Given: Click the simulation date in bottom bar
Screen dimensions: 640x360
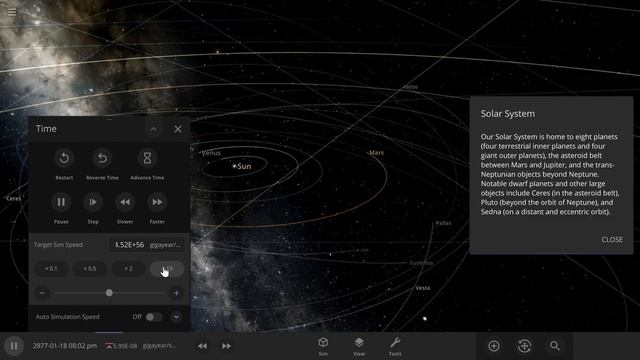Looking at the screenshot, I should click(65, 346).
